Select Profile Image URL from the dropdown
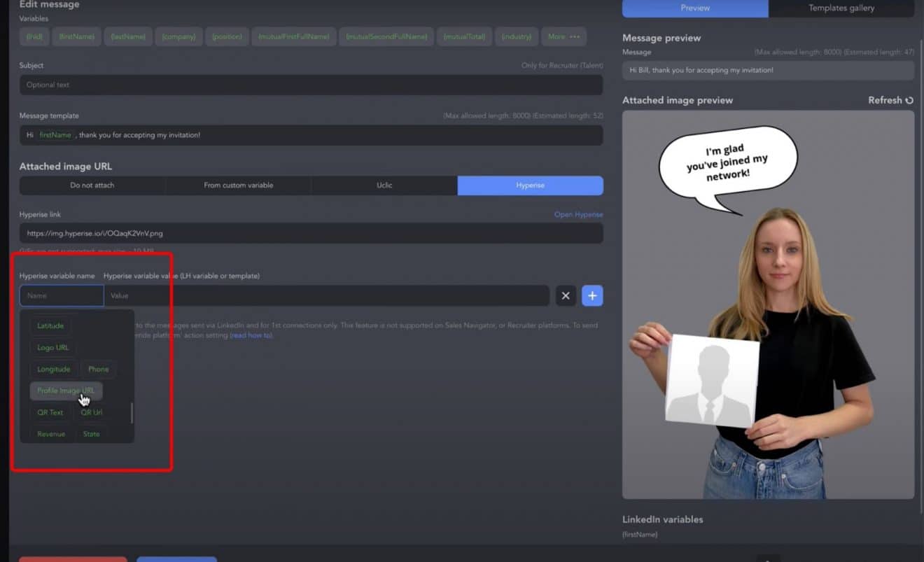 click(66, 391)
